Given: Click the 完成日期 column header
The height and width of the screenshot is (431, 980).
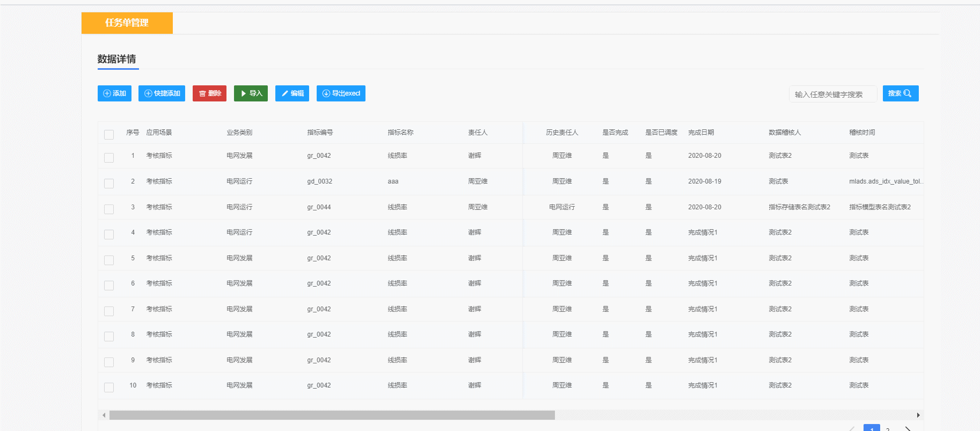Looking at the screenshot, I should (x=701, y=133).
